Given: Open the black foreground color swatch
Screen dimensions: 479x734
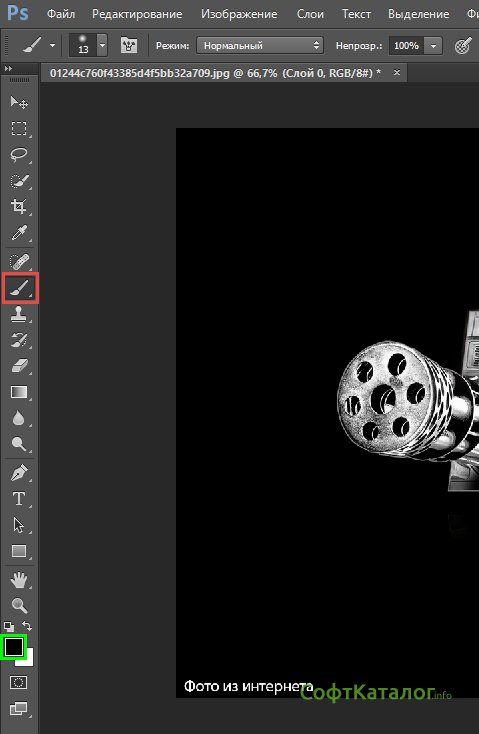Looking at the screenshot, I should point(14,647).
